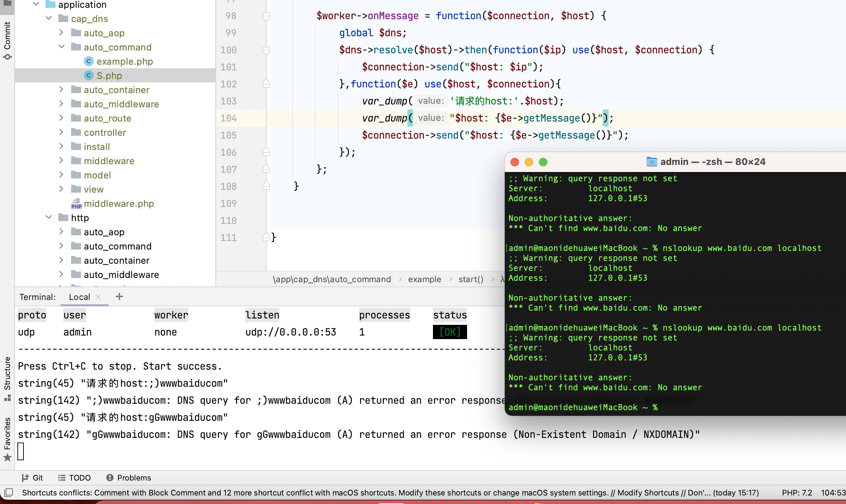This screenshot has width=846, height=504.
Task: Click line number 109 in the gutter
Action: click(228, 204)
